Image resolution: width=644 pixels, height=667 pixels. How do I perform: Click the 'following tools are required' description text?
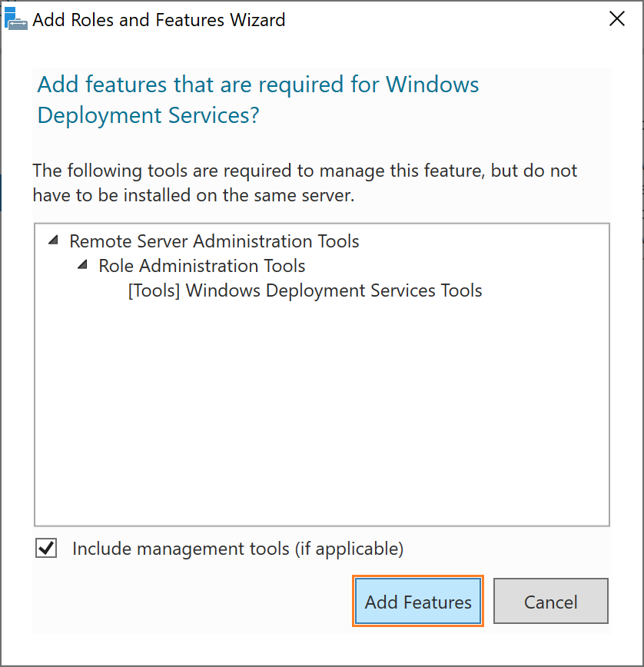pyautogui.click(x=305, y=171)
